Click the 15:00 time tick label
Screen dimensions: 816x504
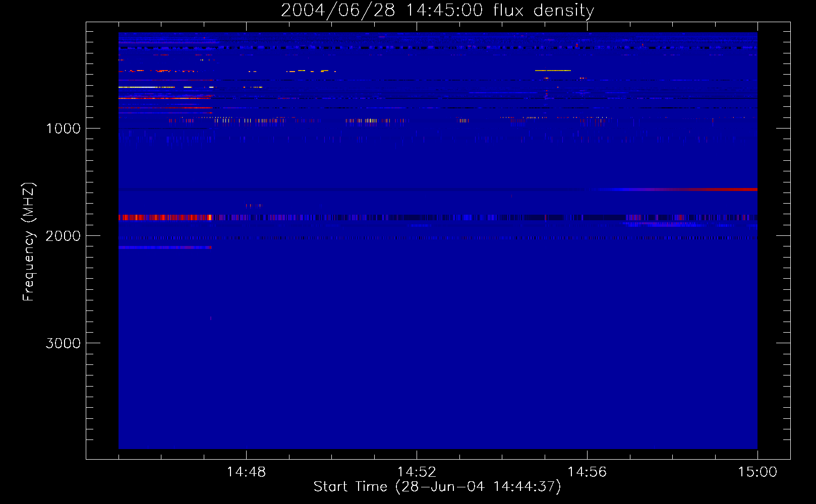(757, 472)
